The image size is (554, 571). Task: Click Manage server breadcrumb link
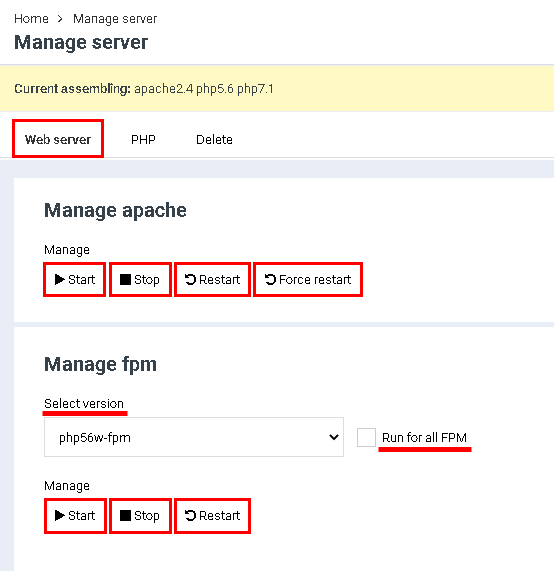pyautogui.click(x=115, y=19)
